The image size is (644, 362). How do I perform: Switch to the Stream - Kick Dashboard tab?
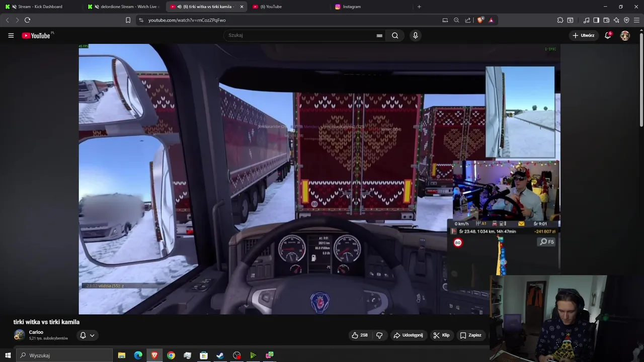click(x=41, y=7)
